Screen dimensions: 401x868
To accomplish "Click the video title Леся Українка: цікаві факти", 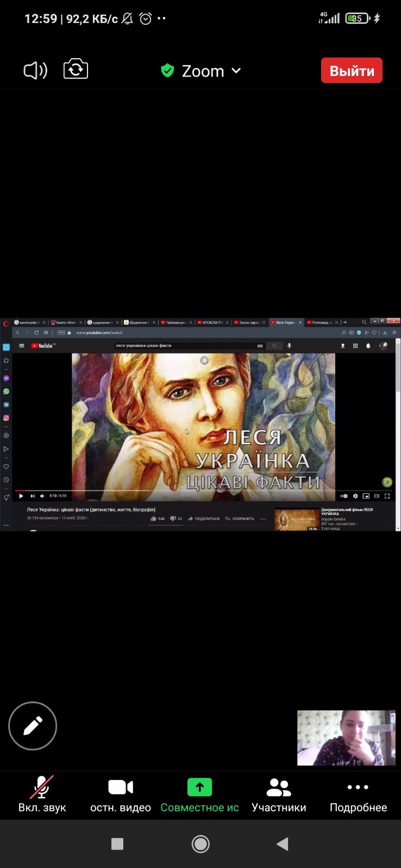I will pos(91,510).
